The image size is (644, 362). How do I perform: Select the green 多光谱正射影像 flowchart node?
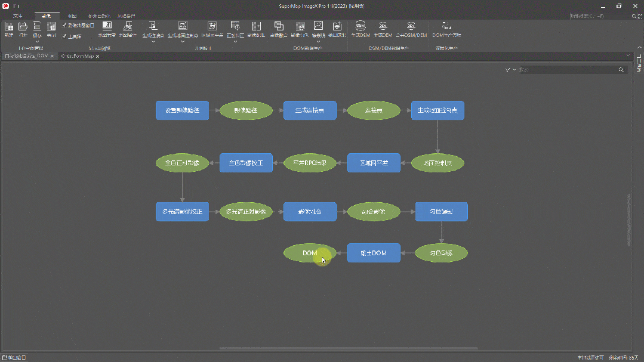point(246,212)
